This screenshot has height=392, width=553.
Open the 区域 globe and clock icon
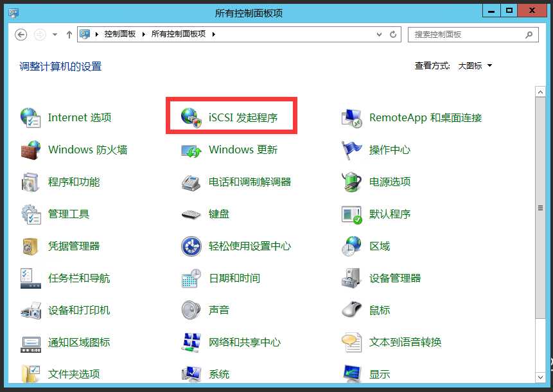[351, 246]
